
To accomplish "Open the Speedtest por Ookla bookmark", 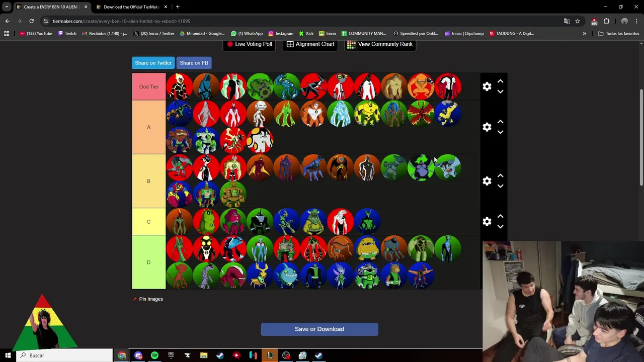I will tap(415, 34).
